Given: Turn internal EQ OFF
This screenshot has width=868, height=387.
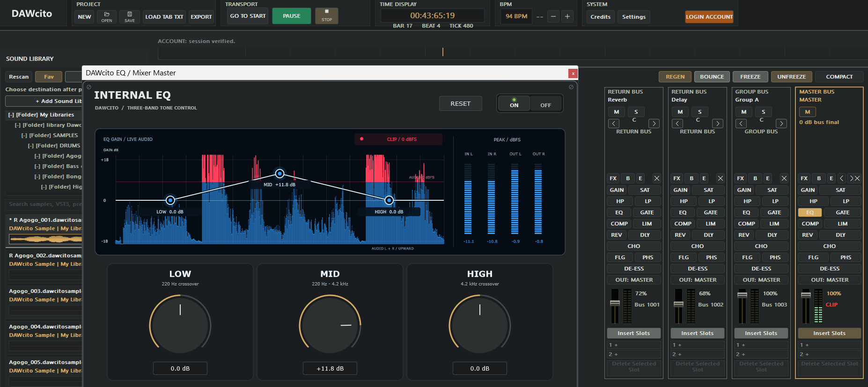Looking at the screenshot, I should coord(545,103).
